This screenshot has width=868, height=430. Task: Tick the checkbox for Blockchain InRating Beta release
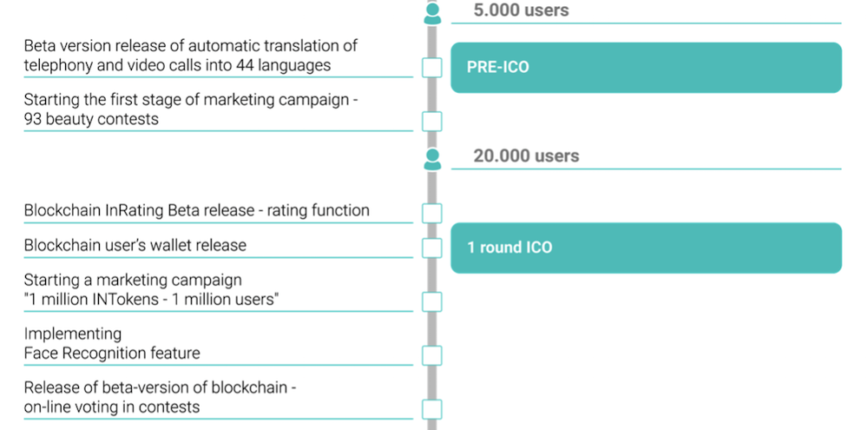(432, 213)
